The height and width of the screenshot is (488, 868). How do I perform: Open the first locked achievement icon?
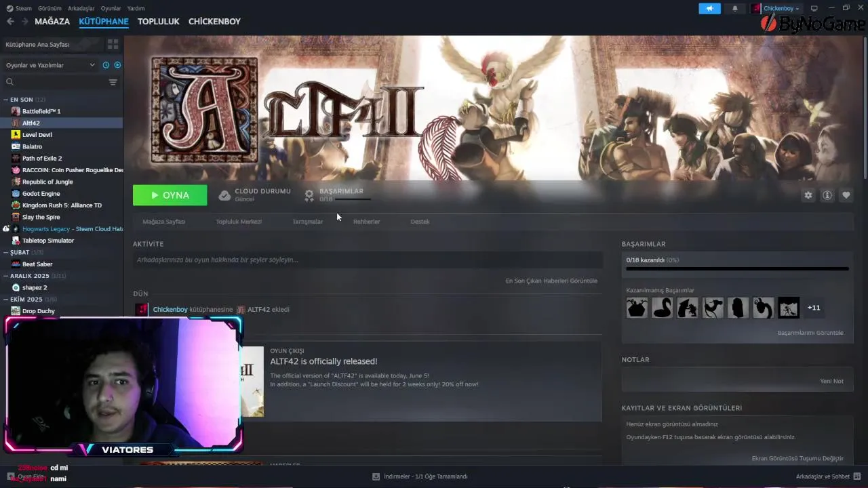click(637, 308)
